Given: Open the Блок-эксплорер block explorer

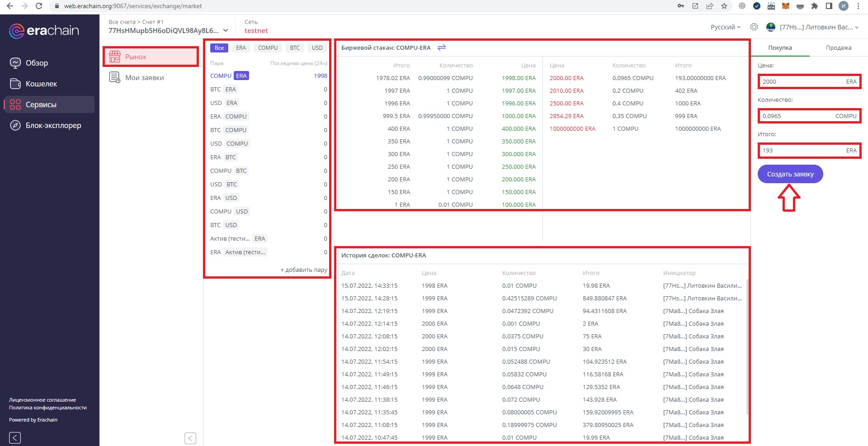Looking at the screenshot, I should [53, 125].
